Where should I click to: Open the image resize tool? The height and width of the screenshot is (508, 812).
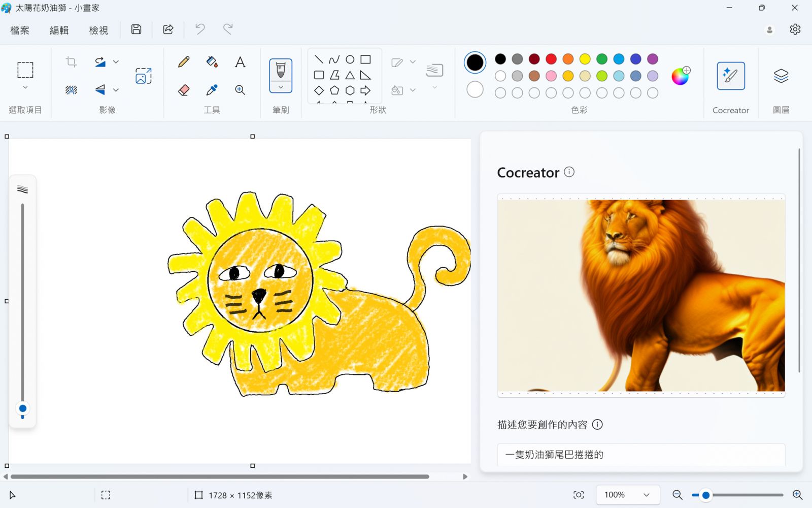click(x=144, y=76)
